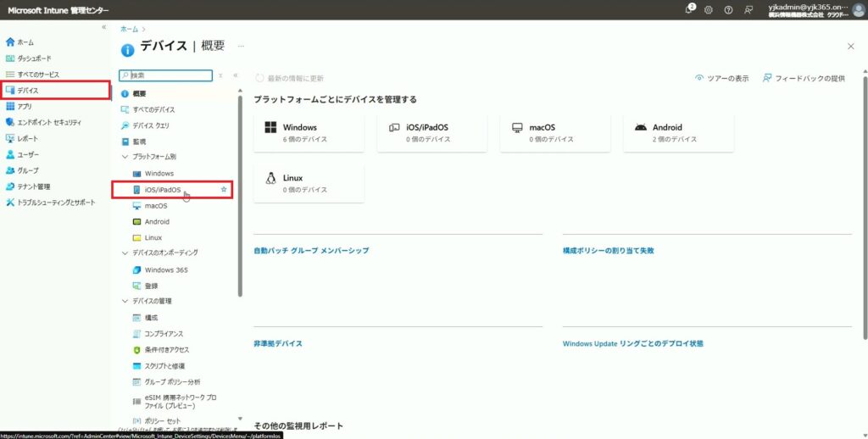Favorite iOS/iPadOS with the star icon
The height and width of the screenshot is (439, 868).
(x=224, y=189)
